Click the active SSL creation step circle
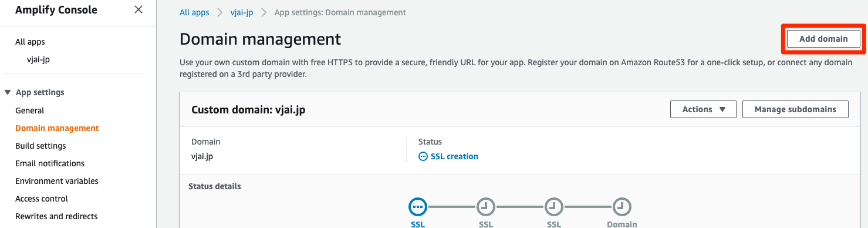The image size is (868, 228). coord(418,207)
